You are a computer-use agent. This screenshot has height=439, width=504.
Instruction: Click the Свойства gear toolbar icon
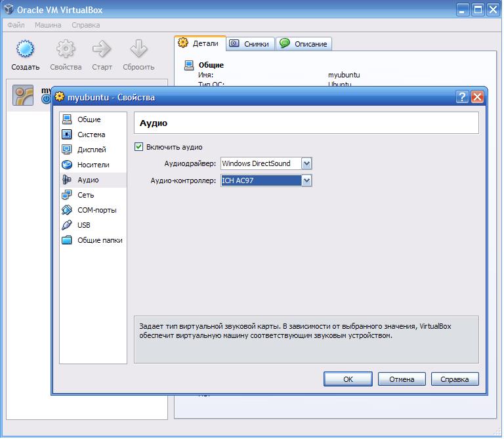(66, 49)
